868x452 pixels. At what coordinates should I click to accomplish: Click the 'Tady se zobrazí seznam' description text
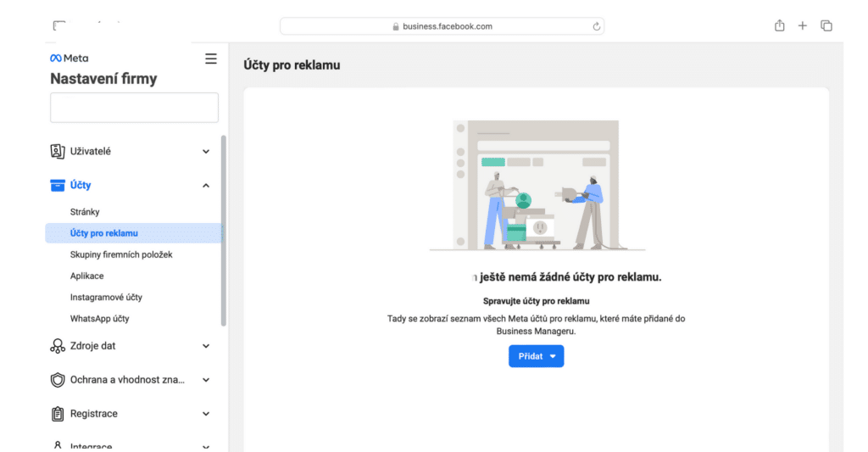pos(536,325)
